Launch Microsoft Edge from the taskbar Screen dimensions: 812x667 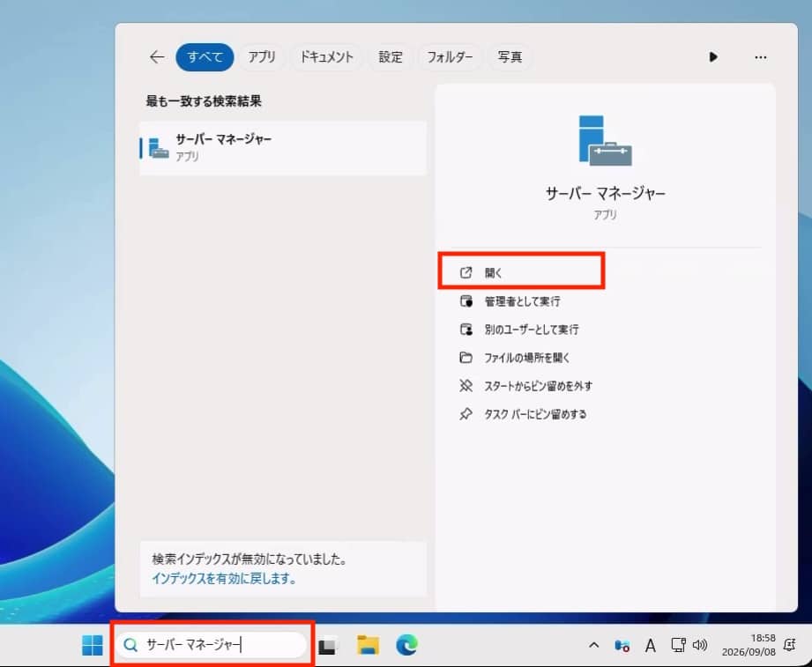click(x=407, y=645)
